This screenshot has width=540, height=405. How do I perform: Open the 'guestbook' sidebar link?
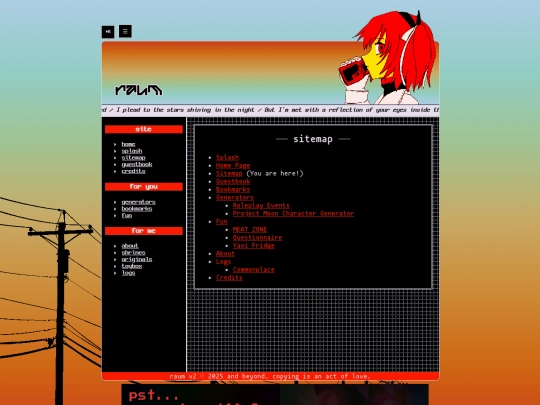(137, 165)
